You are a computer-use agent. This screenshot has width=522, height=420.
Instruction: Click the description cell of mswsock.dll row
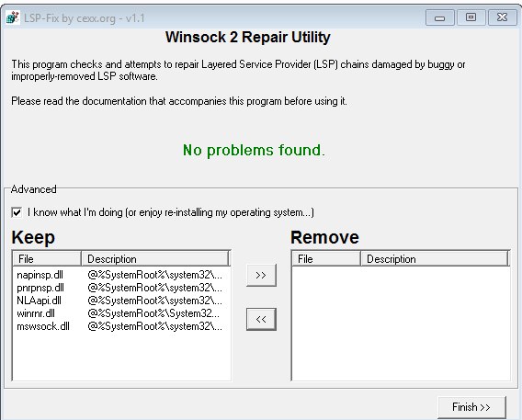tap(154, 326)
